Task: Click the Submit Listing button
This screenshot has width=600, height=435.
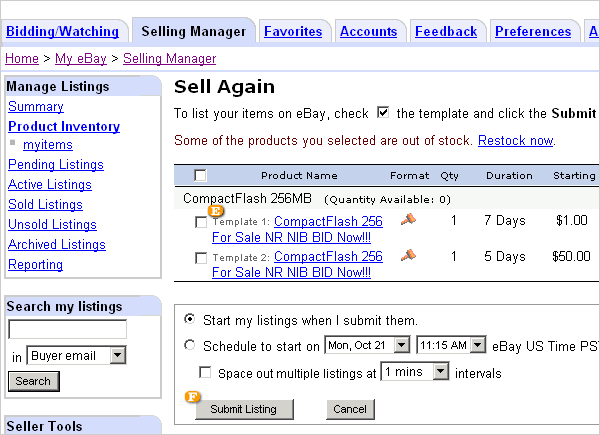Action: tap(244, 409)
